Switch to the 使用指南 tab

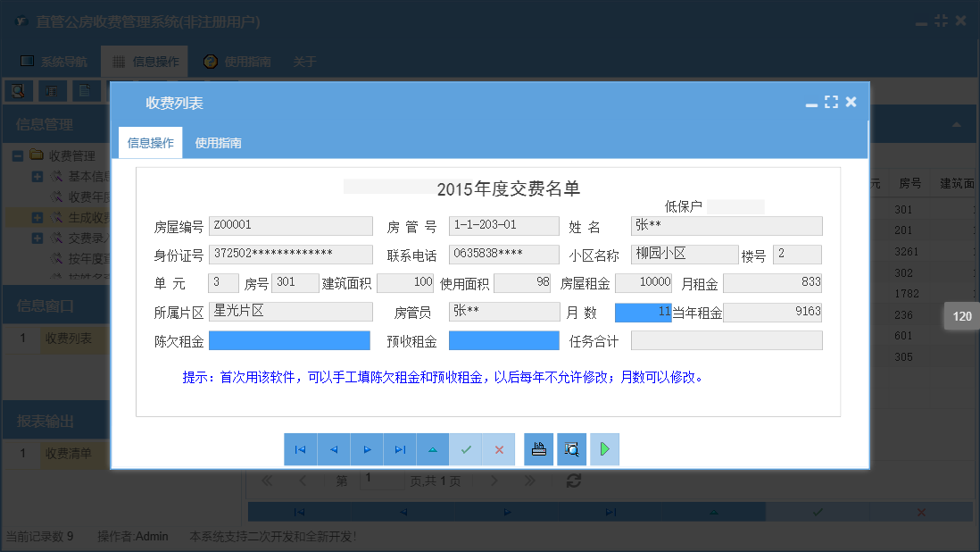tap(219, 142)
